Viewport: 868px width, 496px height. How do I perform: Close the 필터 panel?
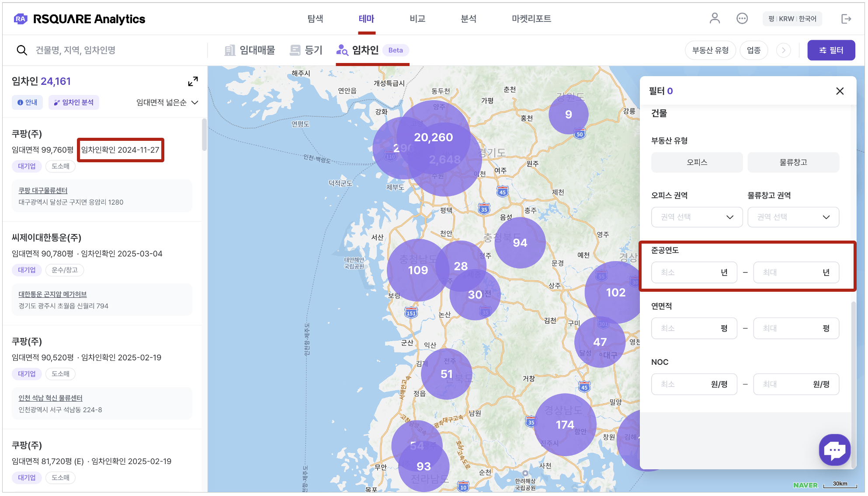[x=840, y=91]
